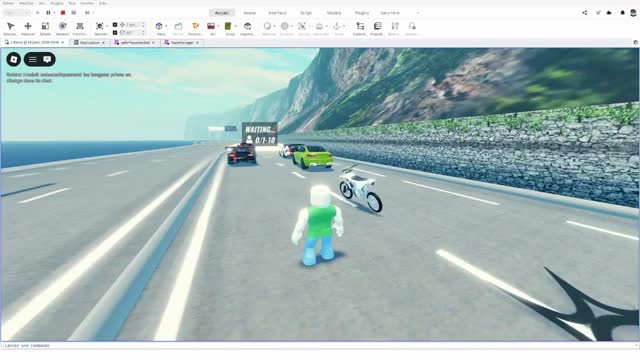This screenshot has width=640, height=360.
Task: Click the viewport settings icon at right of tabs
Action: pyautogui.click(x=636, y=42)
